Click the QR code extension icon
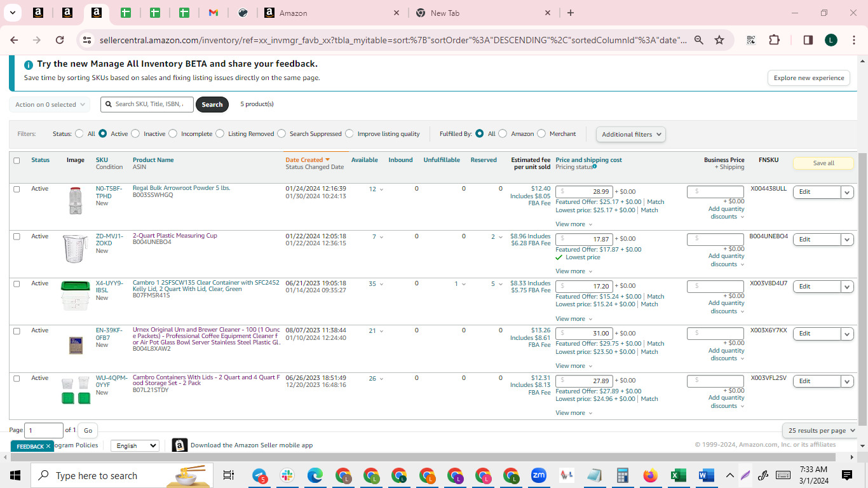This screenshot has height=488, width=868. tap(751, 40)
